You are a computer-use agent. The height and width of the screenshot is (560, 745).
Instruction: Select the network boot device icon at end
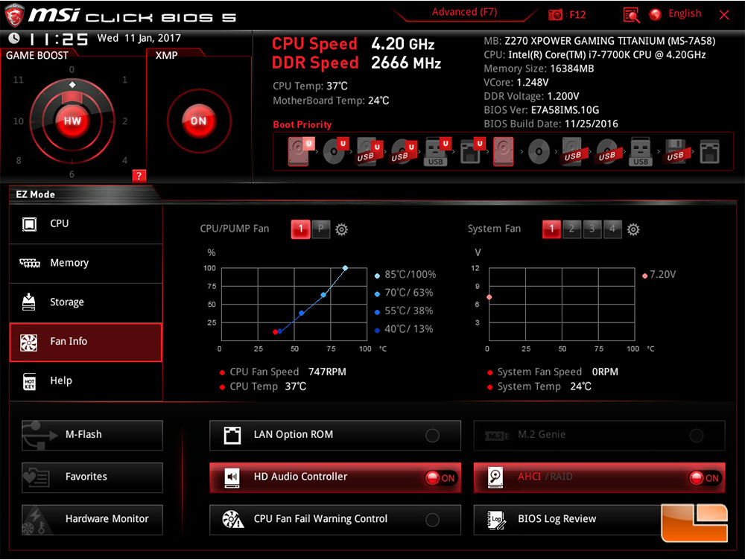709,152
